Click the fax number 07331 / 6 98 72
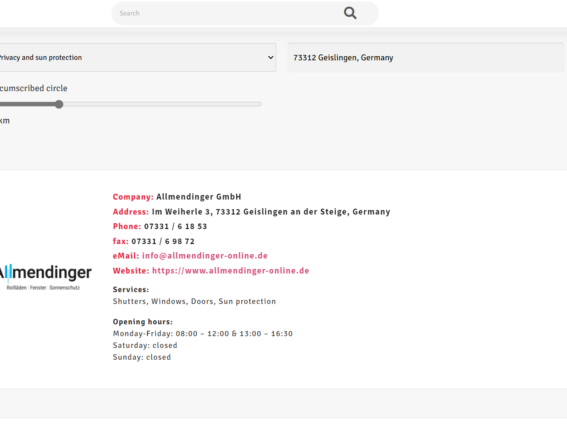The height and width of the screenshot is (425, 567). 163,241
